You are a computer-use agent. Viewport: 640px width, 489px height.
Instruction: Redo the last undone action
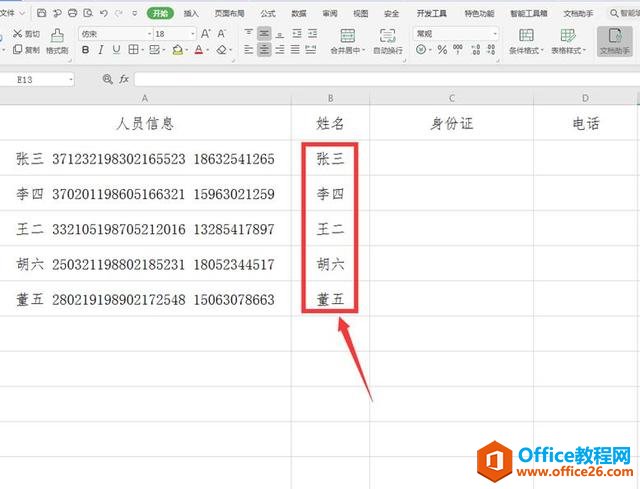pos(119,13)
